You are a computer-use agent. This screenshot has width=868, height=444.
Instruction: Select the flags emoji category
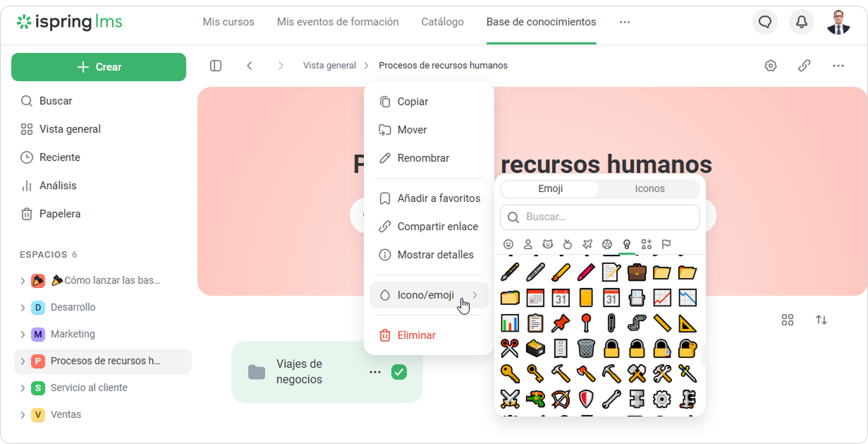click(x=666, y=244)
